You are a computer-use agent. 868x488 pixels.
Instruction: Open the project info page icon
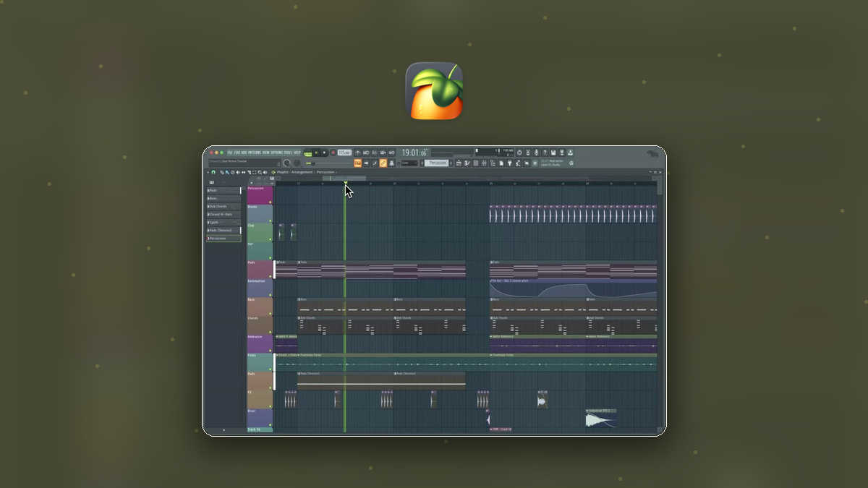(x=501, y=163)
